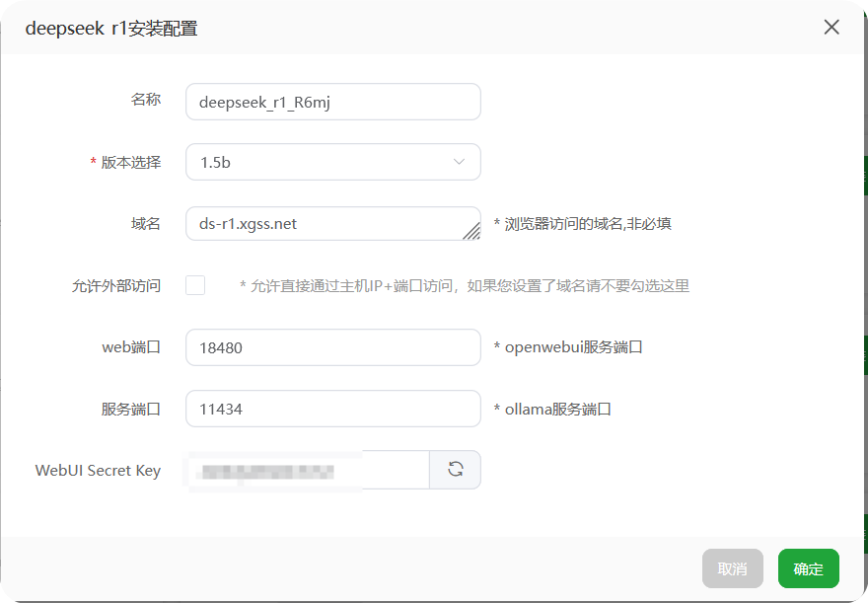The height and width of the screenshot is (603, 868).
Task: Click the 名称 label
Action: coord(146,100)
